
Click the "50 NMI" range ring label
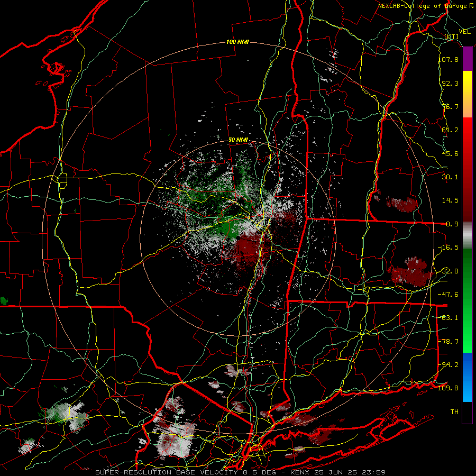[238, 140]
